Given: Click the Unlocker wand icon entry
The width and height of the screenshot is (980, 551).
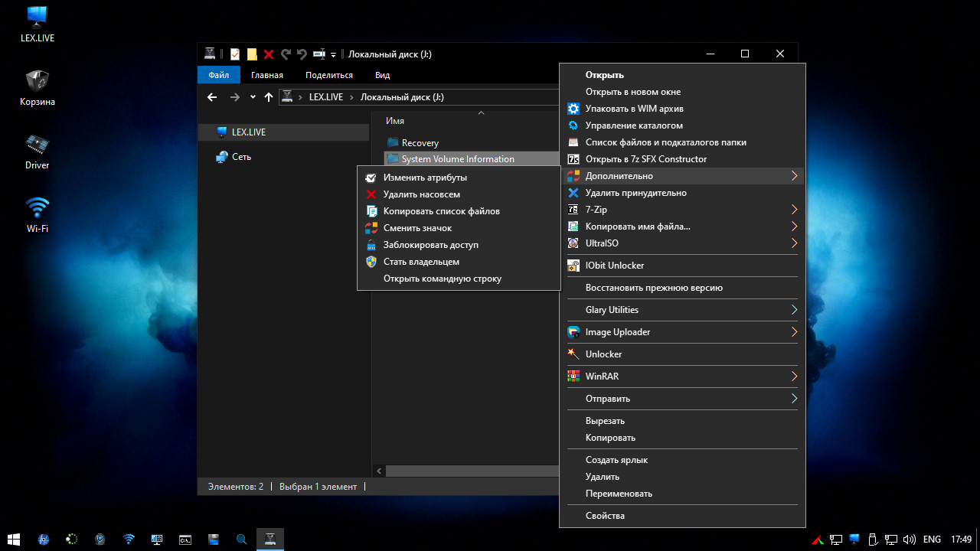Looking at the screenshot, I should 603,354.
